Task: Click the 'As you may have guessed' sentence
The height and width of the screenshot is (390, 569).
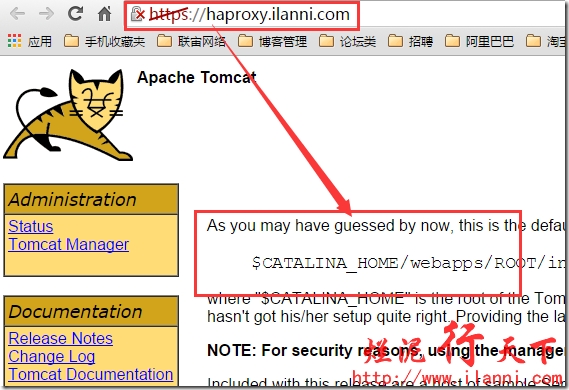Action: pyautogui.click(x=386, y=225)
